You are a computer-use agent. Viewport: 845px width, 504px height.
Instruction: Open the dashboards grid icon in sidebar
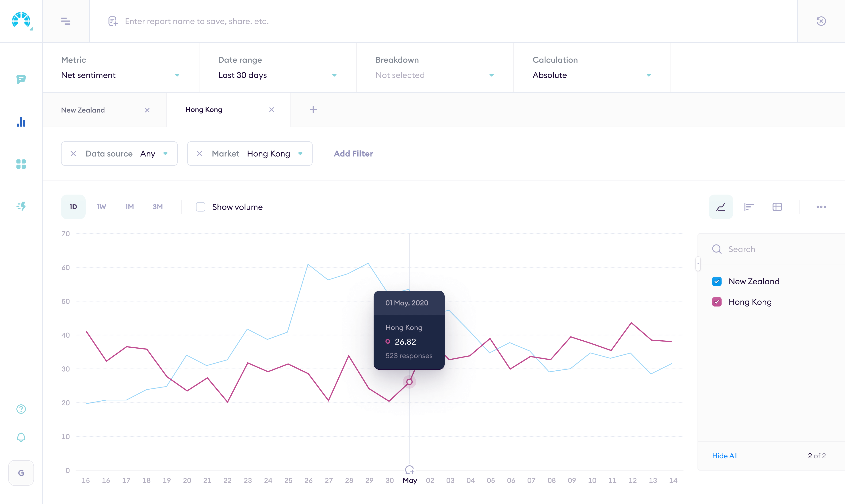tap(21, 164)
